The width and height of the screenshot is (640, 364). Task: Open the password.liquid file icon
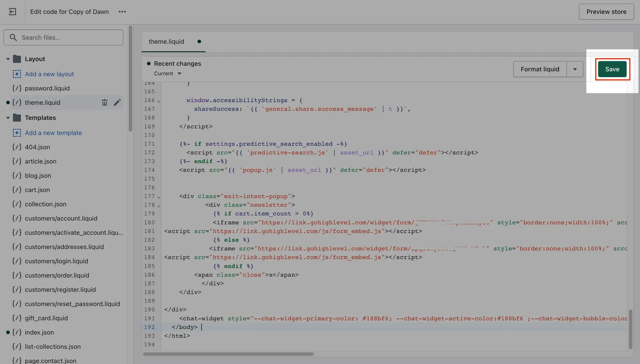pos(17,88)
